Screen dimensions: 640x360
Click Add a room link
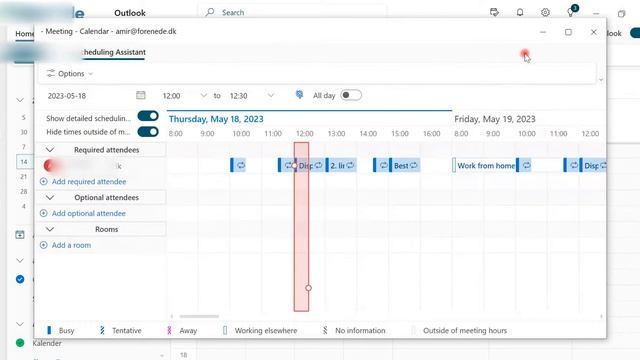pyautogui.click(x=71, y=245)
